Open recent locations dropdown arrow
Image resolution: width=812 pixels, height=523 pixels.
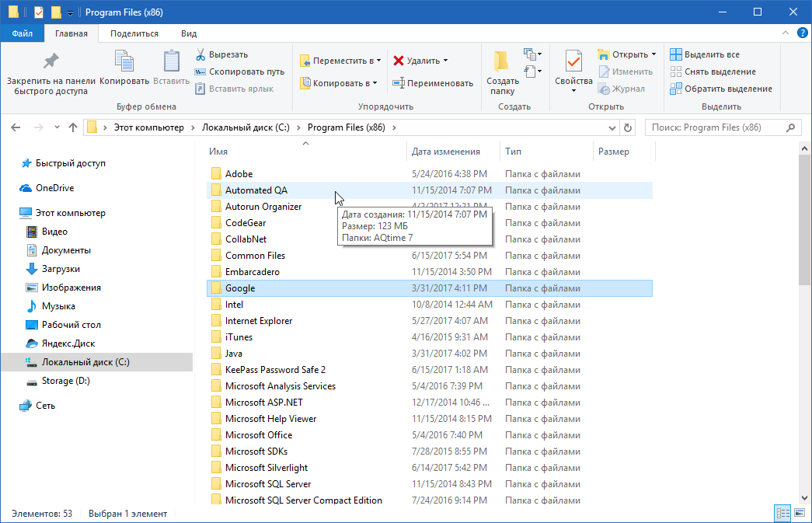[x=57, y=127]
